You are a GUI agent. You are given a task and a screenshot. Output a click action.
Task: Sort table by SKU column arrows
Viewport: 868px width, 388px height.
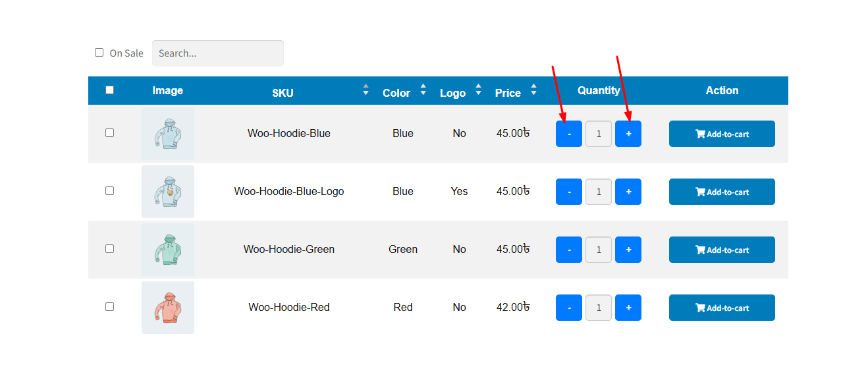click(366, 90)
